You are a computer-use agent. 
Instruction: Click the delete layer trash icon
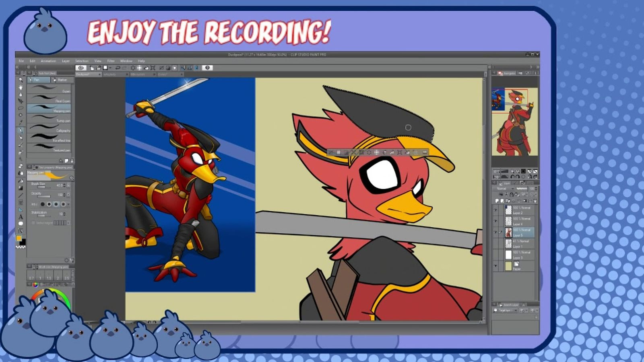pos(535,201)
